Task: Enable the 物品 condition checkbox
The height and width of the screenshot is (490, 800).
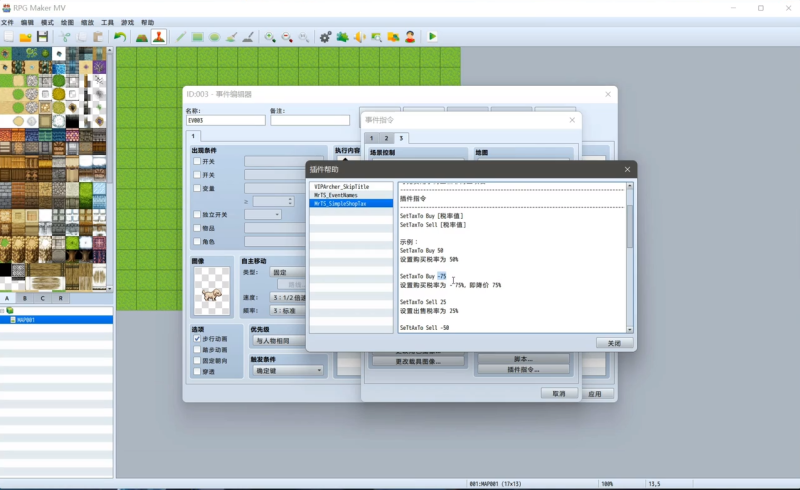Action: (197, 228)
